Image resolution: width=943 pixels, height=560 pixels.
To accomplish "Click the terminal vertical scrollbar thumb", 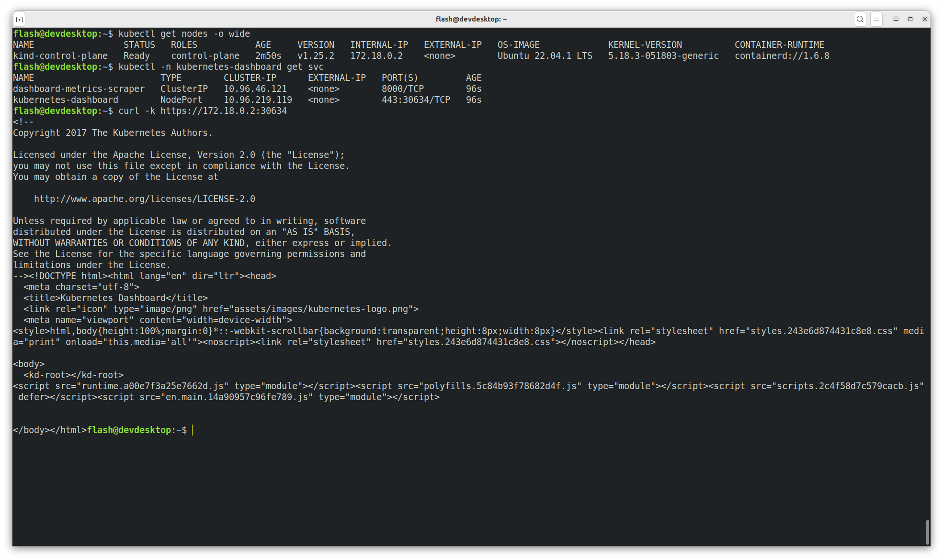I will point(928,532).
